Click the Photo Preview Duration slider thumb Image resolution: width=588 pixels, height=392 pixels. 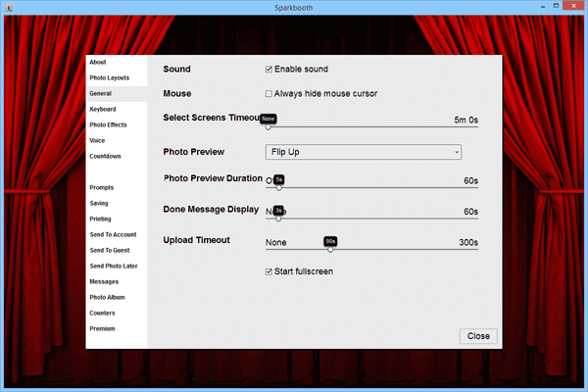pos(279,187)
